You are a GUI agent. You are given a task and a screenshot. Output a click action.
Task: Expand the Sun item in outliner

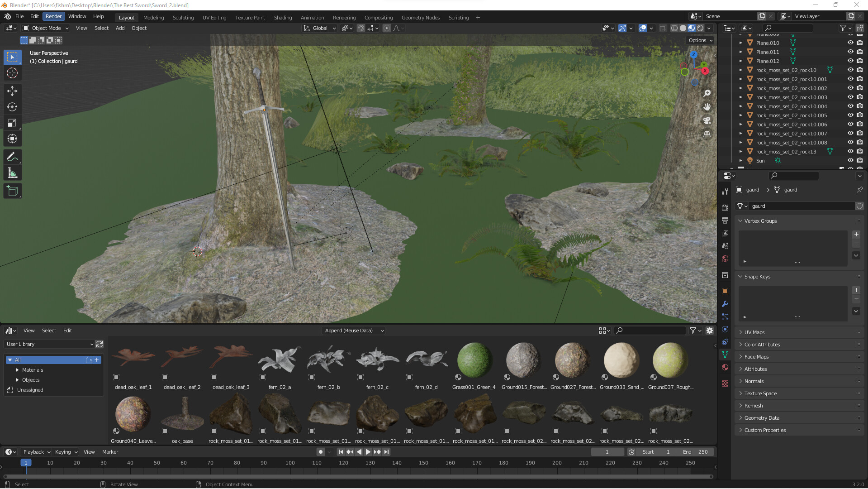point(740,161)
